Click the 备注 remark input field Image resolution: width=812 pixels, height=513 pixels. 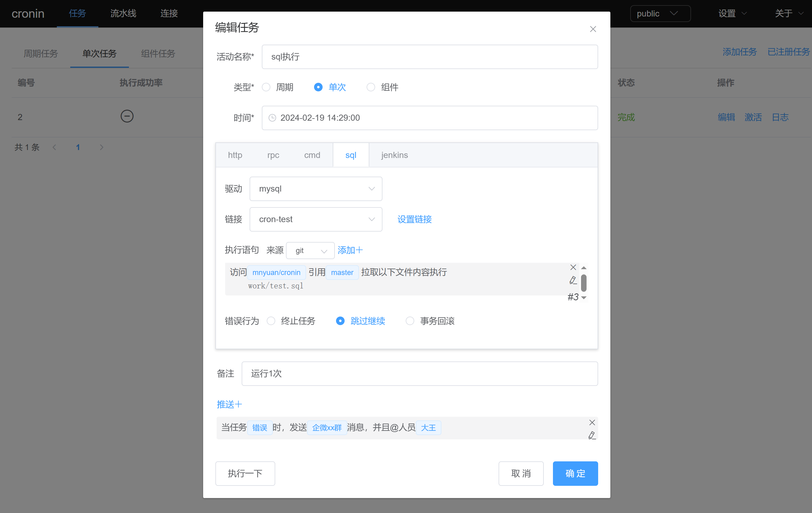pyautogui.click(x=419, y=374)
